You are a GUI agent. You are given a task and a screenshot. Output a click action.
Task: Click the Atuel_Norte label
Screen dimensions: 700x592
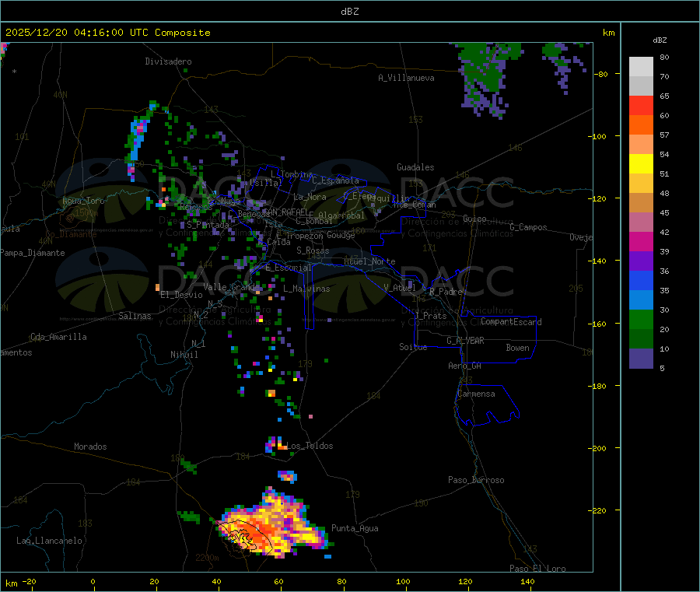point(369,261)
